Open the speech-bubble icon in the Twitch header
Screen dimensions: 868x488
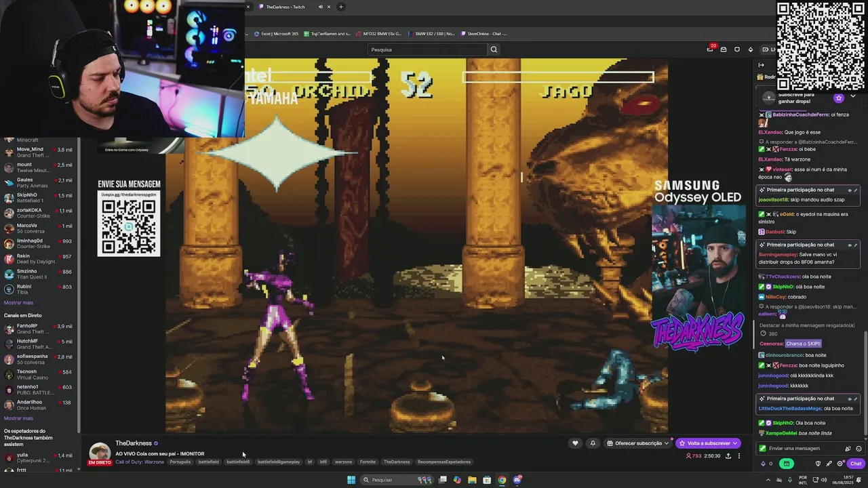pos(737,49)
